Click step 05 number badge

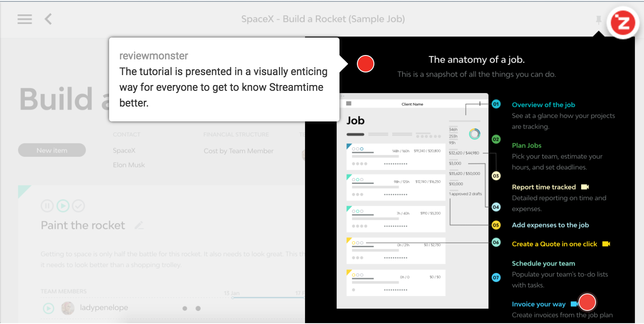496,225
